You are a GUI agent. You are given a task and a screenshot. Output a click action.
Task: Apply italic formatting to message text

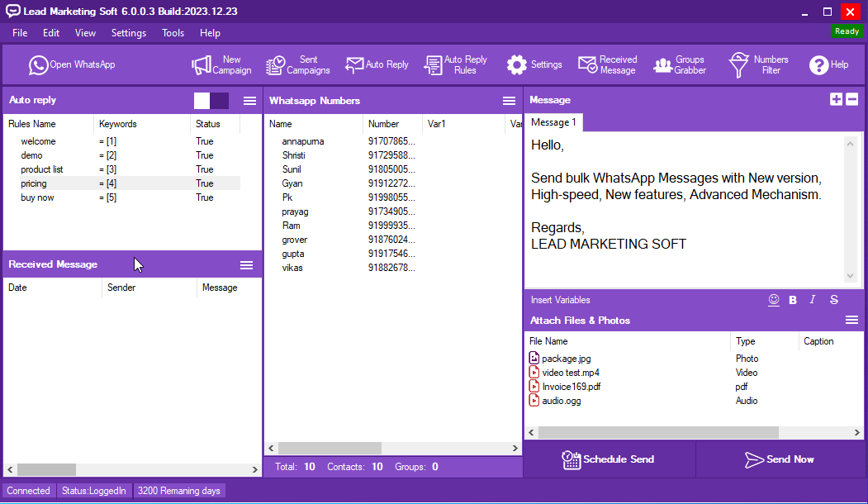[x=812, y=300]
